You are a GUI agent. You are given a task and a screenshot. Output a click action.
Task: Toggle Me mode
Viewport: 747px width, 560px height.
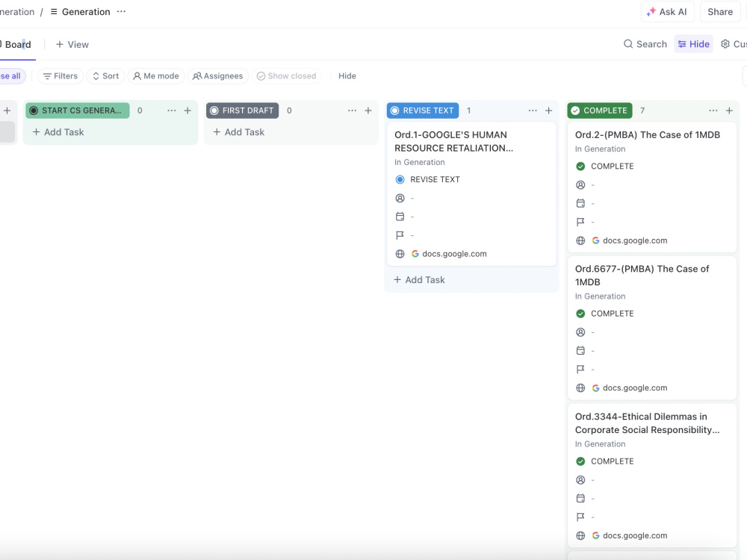[156, 76]
